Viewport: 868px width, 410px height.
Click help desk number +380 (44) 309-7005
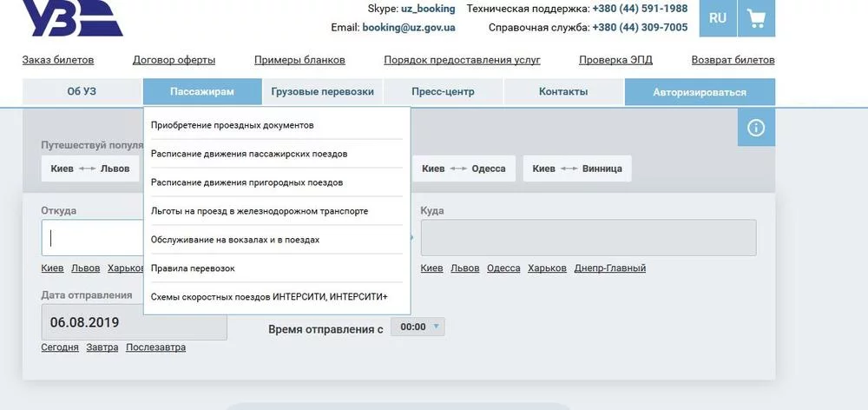[x=640, y=27]
